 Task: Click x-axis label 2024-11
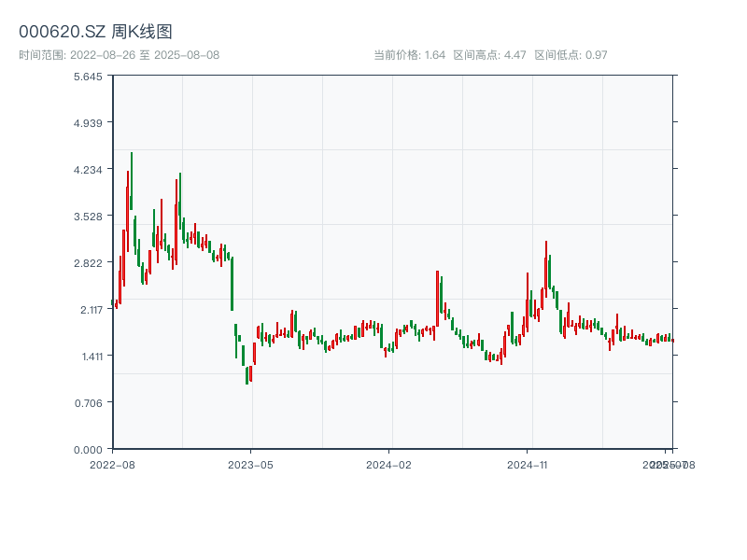(x=528, y=465)
